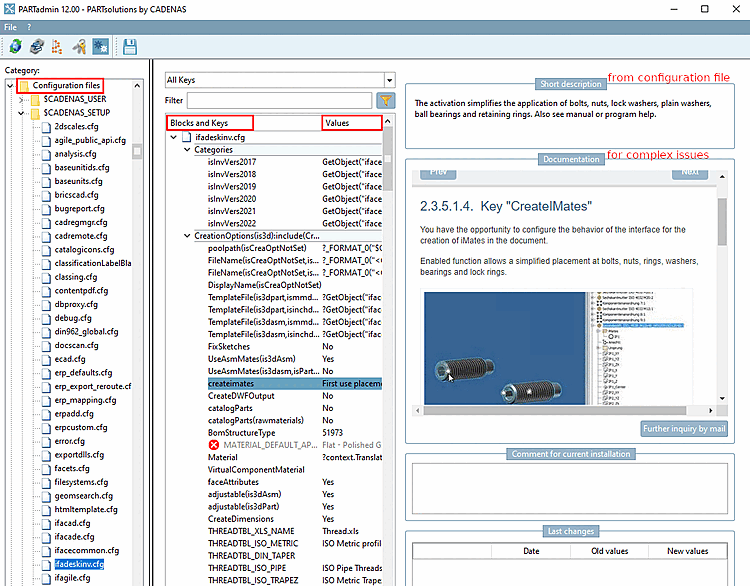
Task: Collapse the Configuration files tree node
Action: tap(10, 86)
